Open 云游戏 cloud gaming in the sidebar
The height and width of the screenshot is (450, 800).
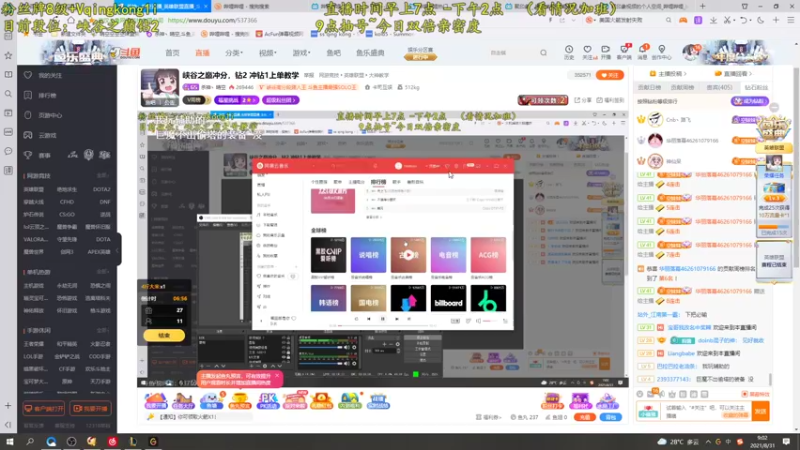(47, 135)
